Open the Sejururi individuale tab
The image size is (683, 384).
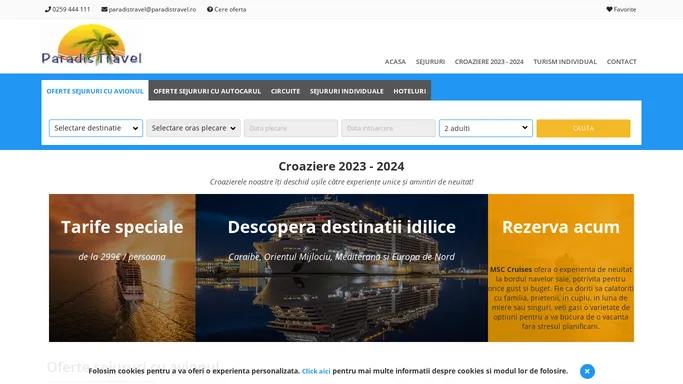click(347, 91)
